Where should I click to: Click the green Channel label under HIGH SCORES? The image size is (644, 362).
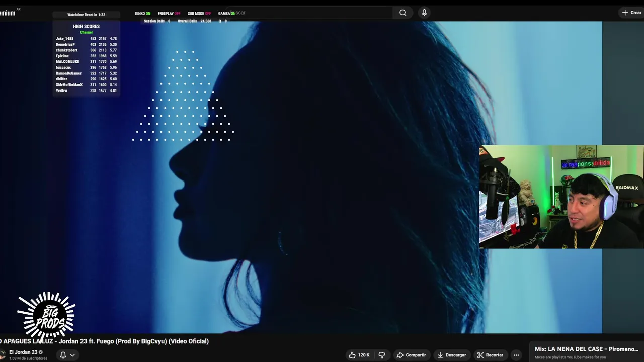pyautogui.click(x=86, y=32)
